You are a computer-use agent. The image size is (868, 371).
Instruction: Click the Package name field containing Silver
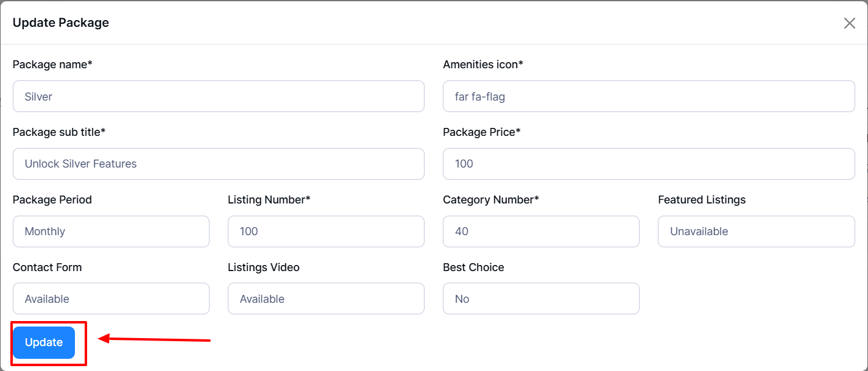coord(218,96)
